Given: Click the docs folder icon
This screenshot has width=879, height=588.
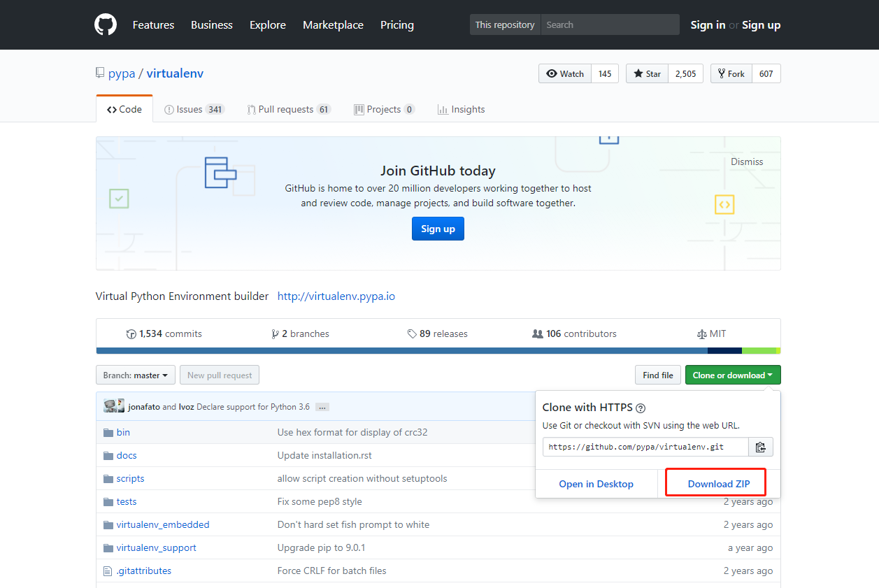Looking at the screenshot, I should 108,456.
